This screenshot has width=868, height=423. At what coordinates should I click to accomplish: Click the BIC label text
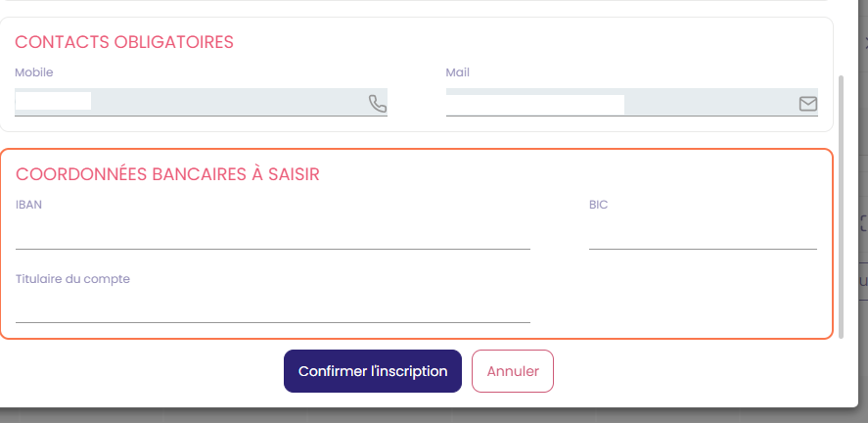(x=599, y=205)
